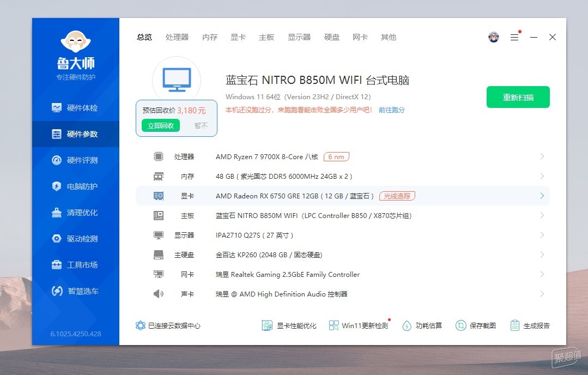Expand the 显卡 row chevron
The width and height of the screenshot is (588, 375).
point(542,196)
